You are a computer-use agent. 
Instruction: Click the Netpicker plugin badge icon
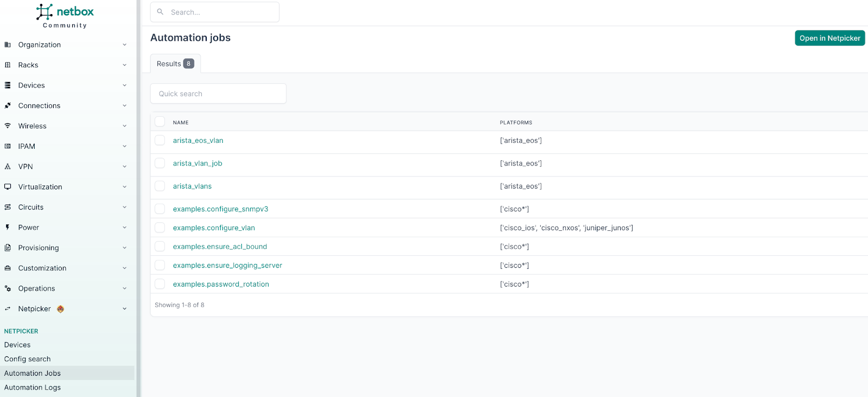(61, 309)
